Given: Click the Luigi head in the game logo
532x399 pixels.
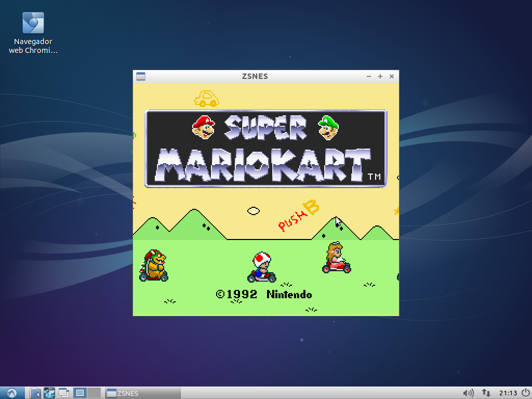Looking at the screenshot, I should point(328,127).
